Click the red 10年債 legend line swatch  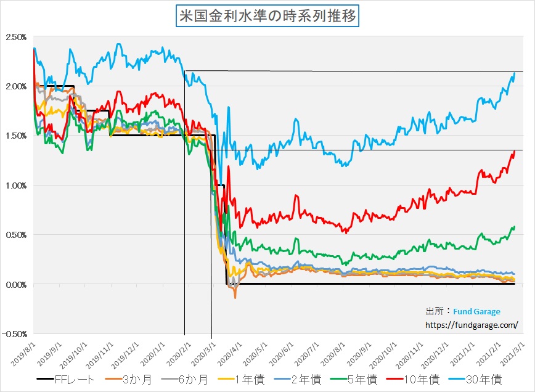(407, 378)
